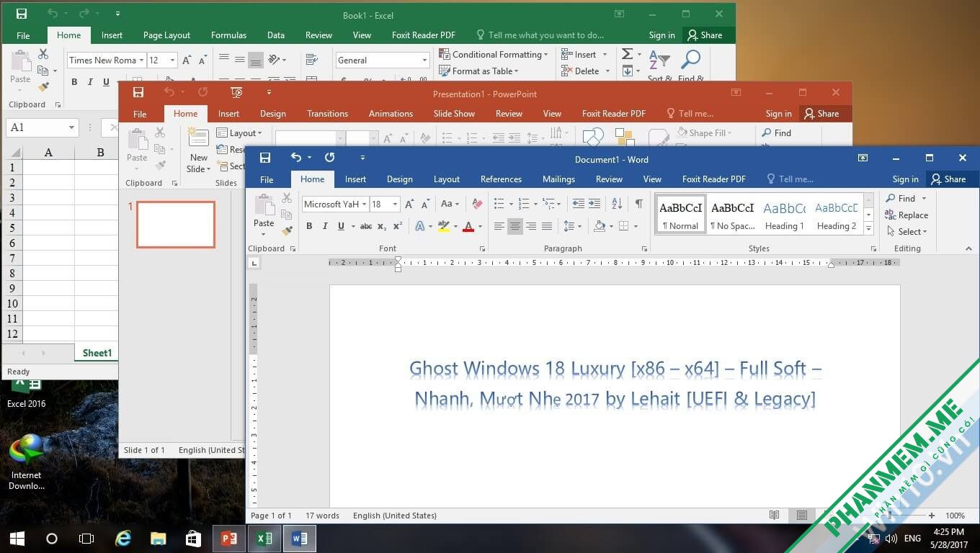
Task: Toggle Bottom Align in the Excel ribbon
Action: [255, 60]
